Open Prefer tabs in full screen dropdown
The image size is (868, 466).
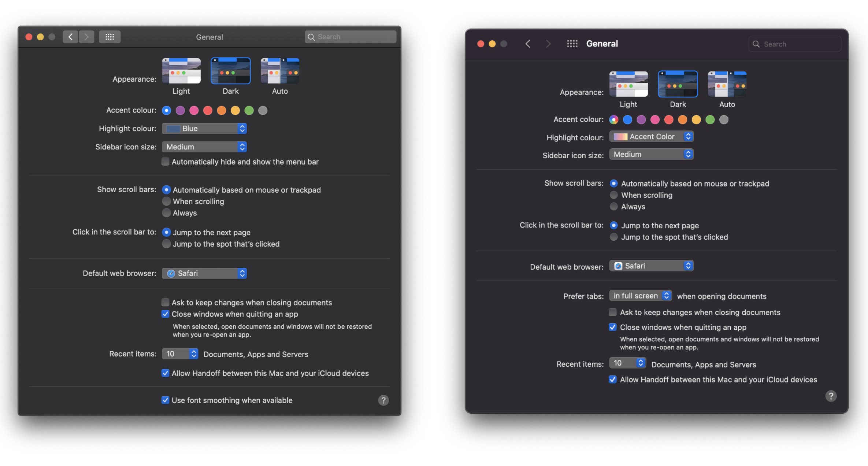640,296
